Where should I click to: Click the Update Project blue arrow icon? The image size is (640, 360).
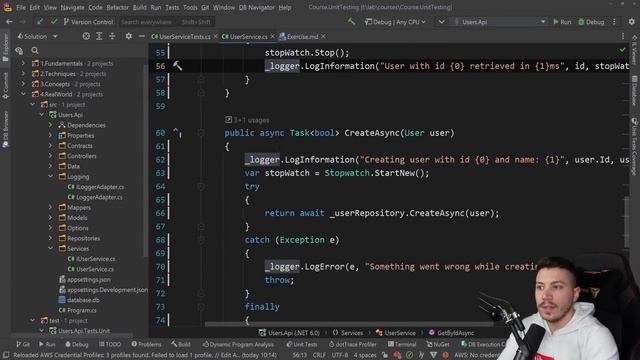tap(40, 22)
